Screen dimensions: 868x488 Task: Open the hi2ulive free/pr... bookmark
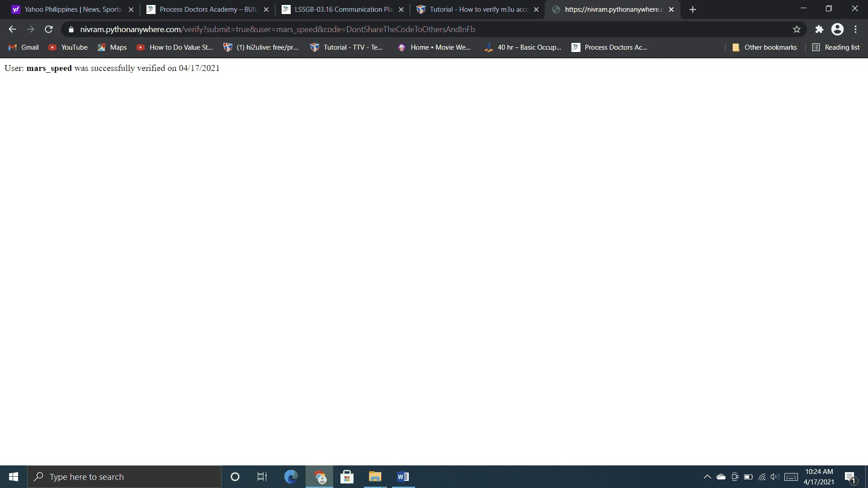[261, 47]
